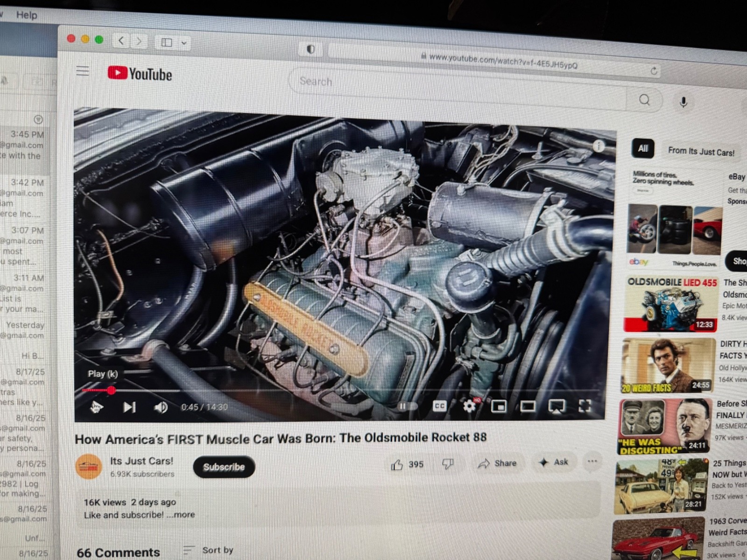Open the player settings gear
Image resolution: width=747 pixels, height=560 pixels.
pyautogui.click(x=469, y=406)
